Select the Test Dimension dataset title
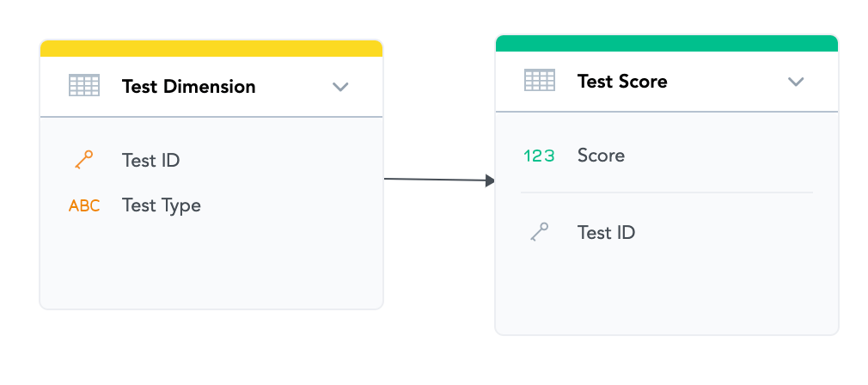 coord(188,87)
